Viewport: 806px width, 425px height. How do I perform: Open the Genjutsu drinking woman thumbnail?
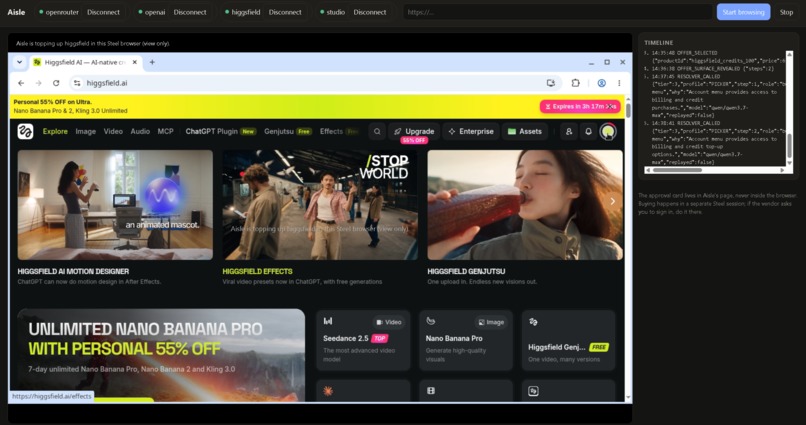(x=525, y=205)
